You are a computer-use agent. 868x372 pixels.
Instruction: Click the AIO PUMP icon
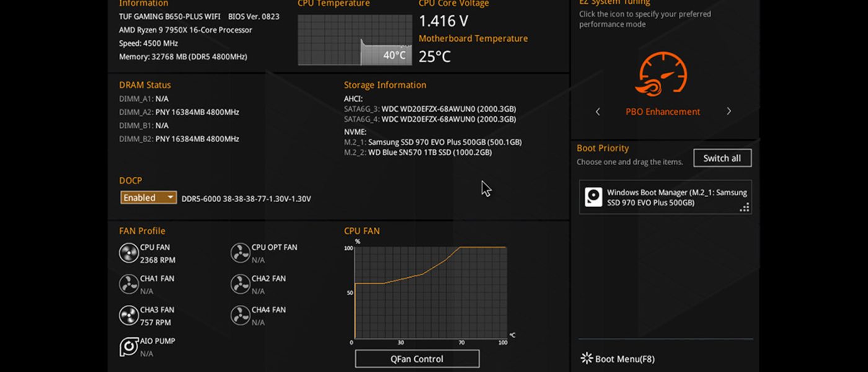129,347
